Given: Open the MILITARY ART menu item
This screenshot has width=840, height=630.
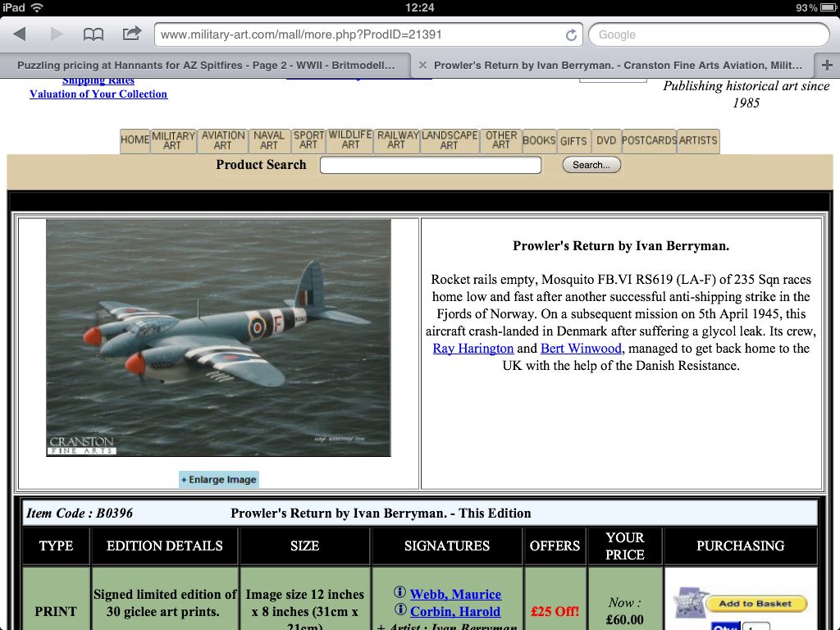Looking at the screenshot, I should point(173,140).
